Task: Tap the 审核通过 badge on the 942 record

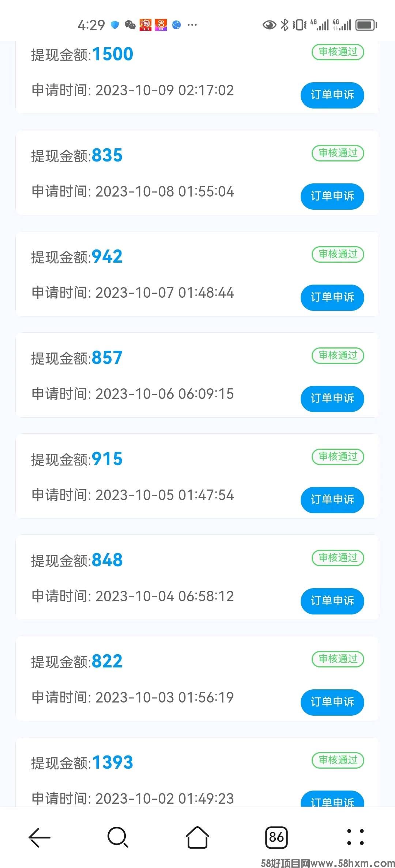Action: coord(338,254)
